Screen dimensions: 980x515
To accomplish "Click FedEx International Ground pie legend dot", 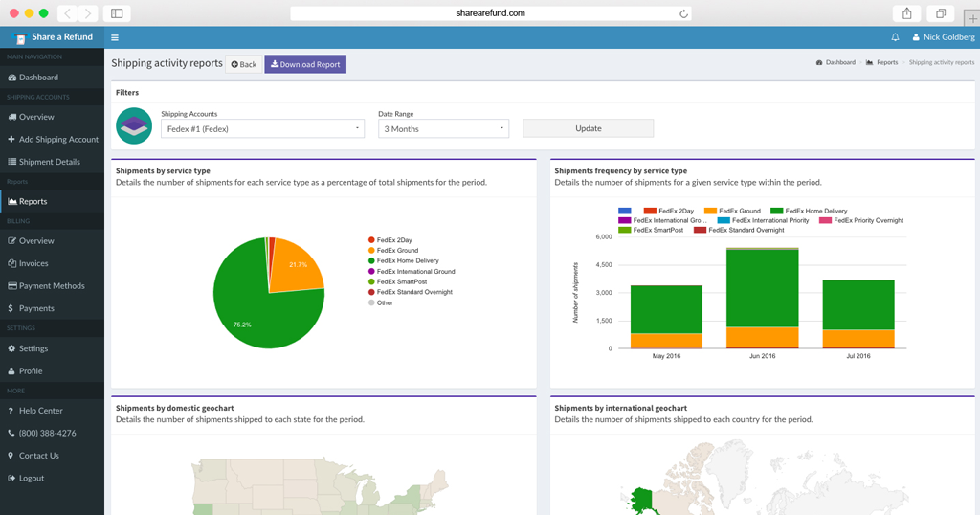I will (x=371, y=271).
